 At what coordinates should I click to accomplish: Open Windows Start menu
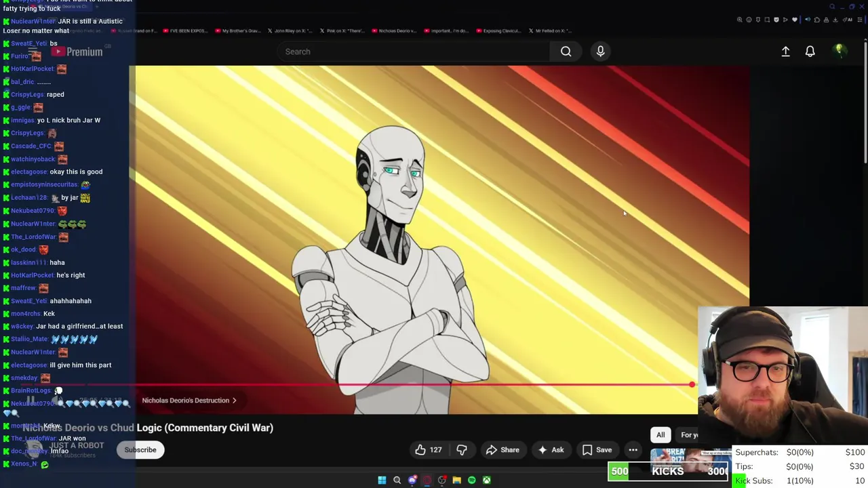click(x=382, y=480)
